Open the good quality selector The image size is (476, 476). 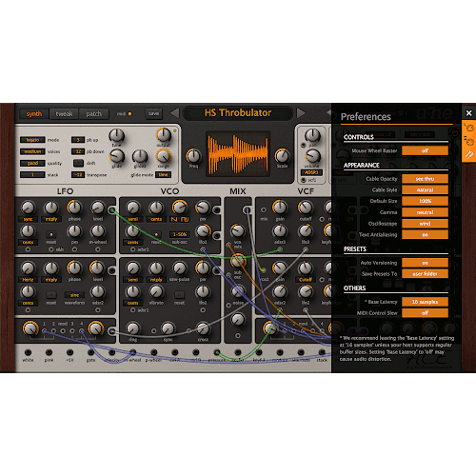pyautogui.click(x=32, y=163)
